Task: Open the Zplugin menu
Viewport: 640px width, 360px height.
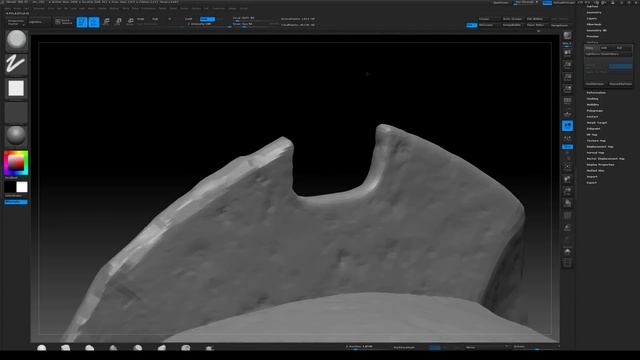Action: (x=232, y=8)
